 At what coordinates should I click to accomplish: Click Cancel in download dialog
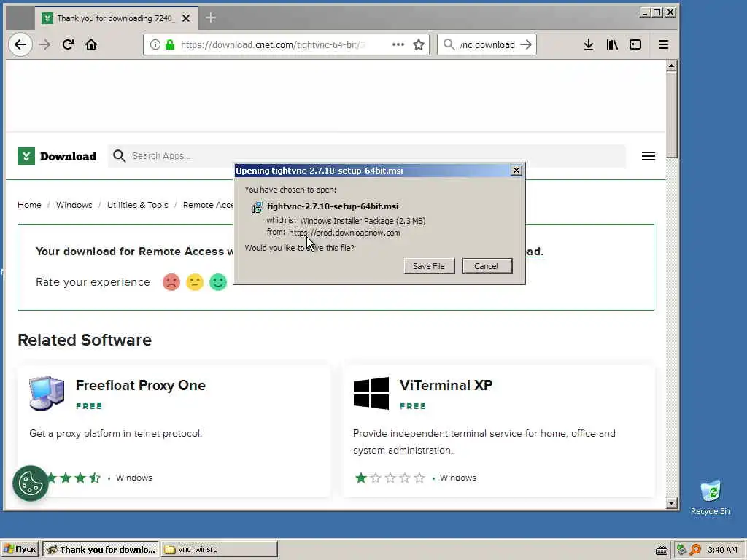(x=487, y=266)
